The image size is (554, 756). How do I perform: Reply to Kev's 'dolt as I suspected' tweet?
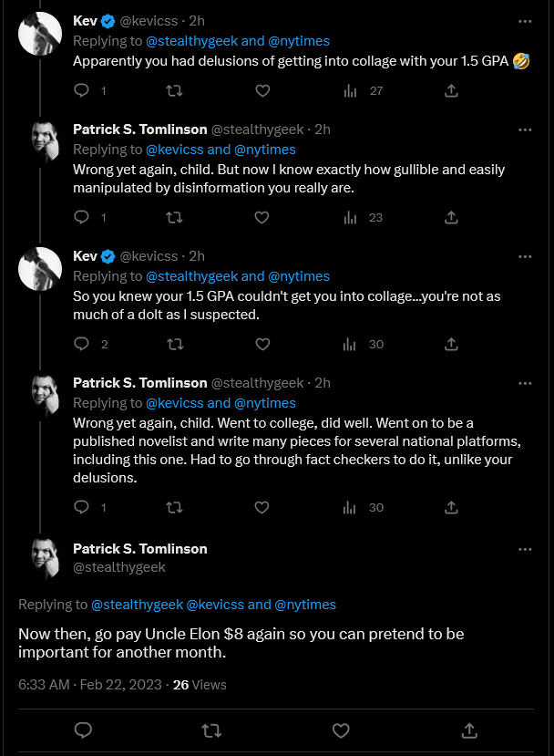click(x=81, y=344)
